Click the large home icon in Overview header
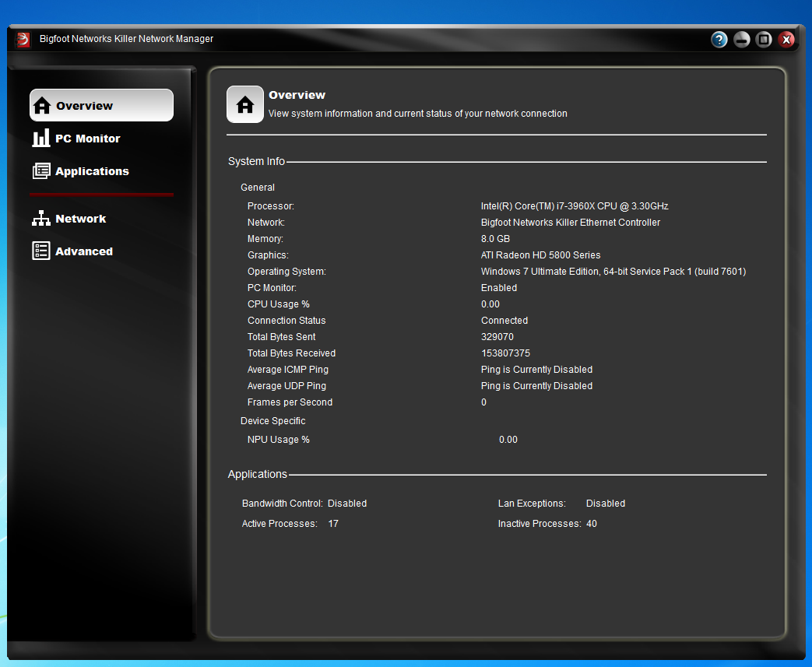The image size is (812, 667). coord(245,104)
